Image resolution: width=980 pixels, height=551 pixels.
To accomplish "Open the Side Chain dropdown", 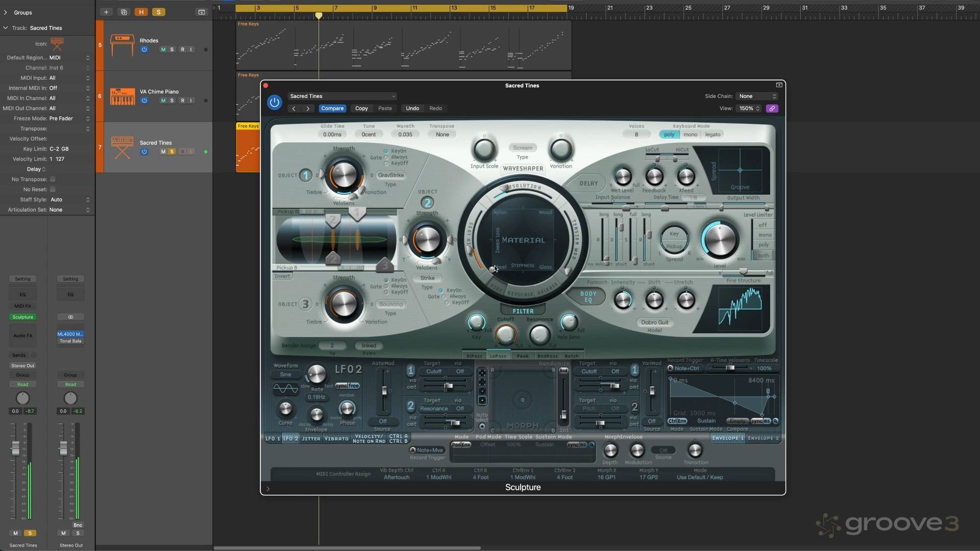I will 757,96.
